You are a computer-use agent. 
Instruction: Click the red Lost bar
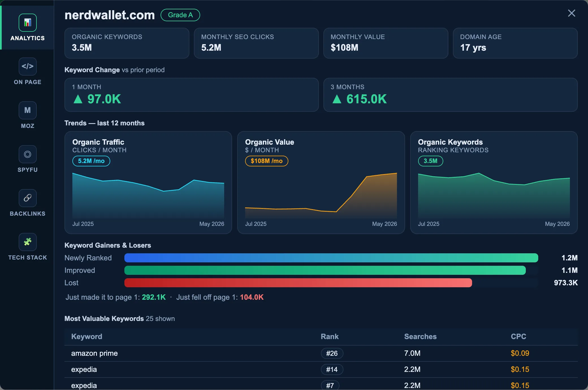tap(298, 283)
